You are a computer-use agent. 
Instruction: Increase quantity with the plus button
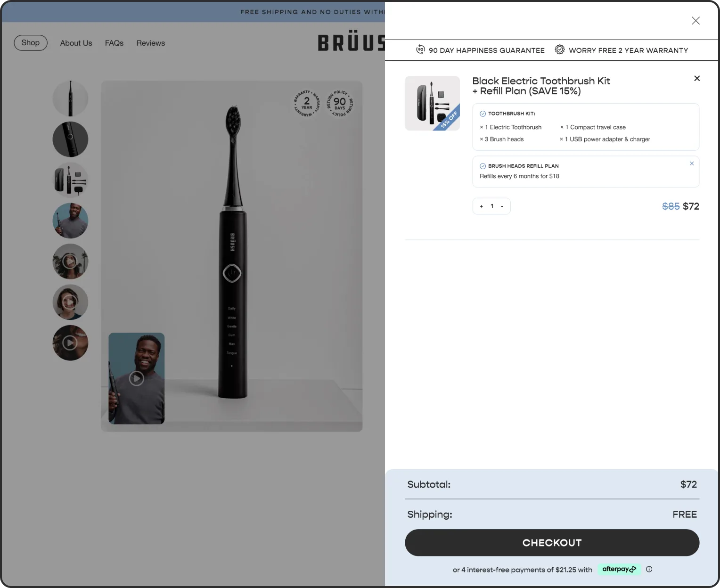481,206
